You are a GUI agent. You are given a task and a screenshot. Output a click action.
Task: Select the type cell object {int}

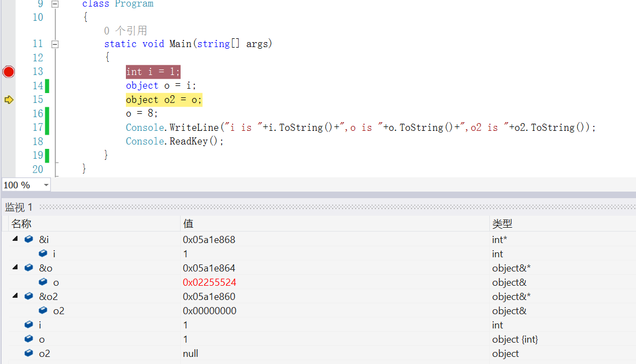tap(514, 339)
